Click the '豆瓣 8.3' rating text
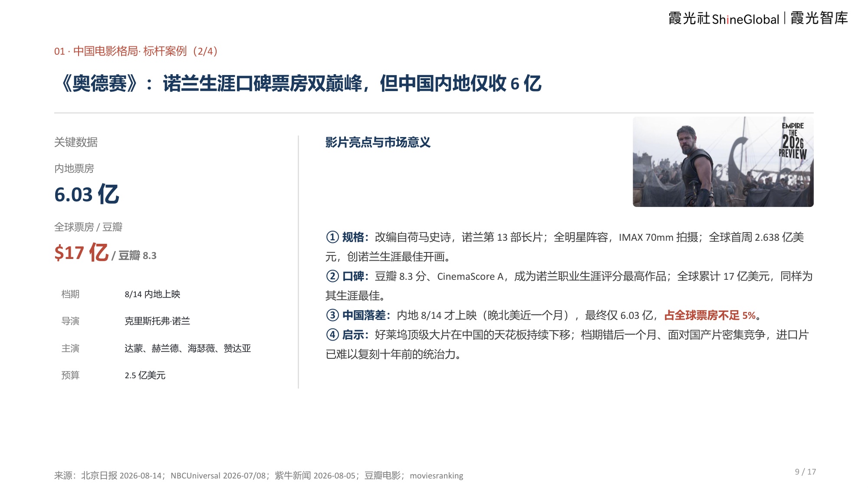 pyautogui.click(x=137, y=255)
